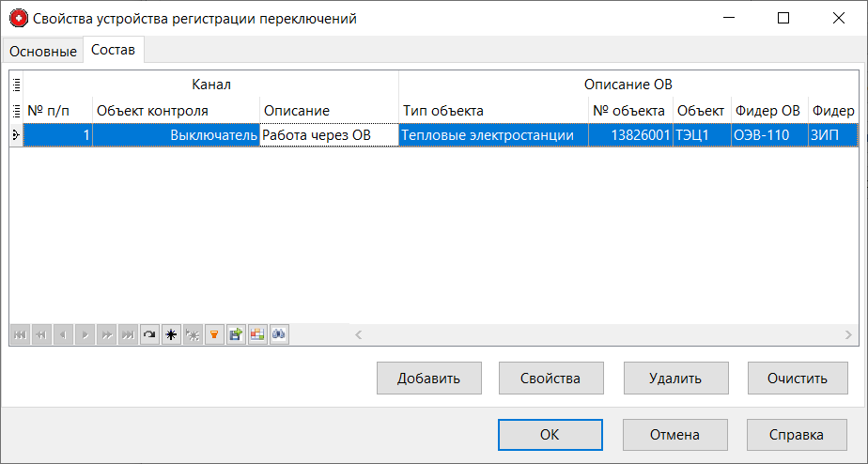Viewport: 868px width, 464px height.
Task: Click the black asterisk icon in grid toolbar
Action: (170, 334)
